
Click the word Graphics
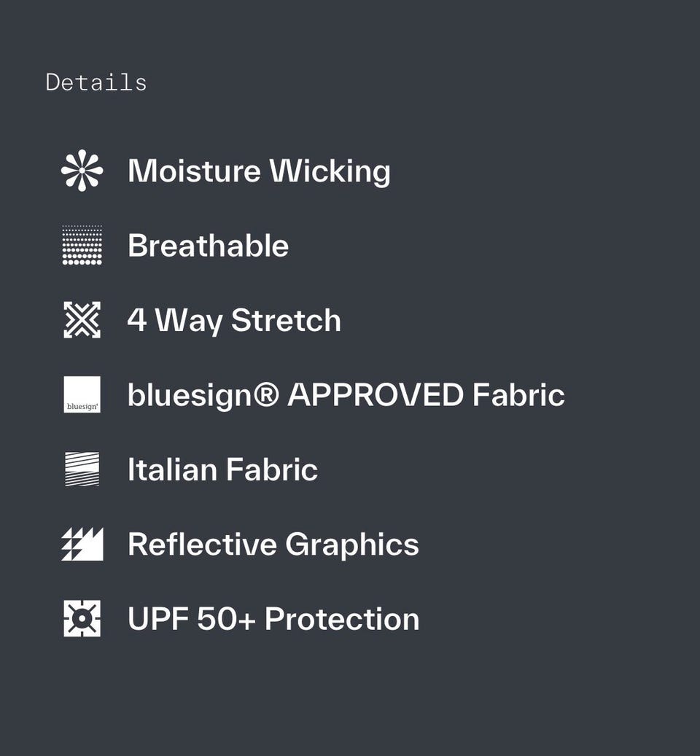(x=351, y=545)
